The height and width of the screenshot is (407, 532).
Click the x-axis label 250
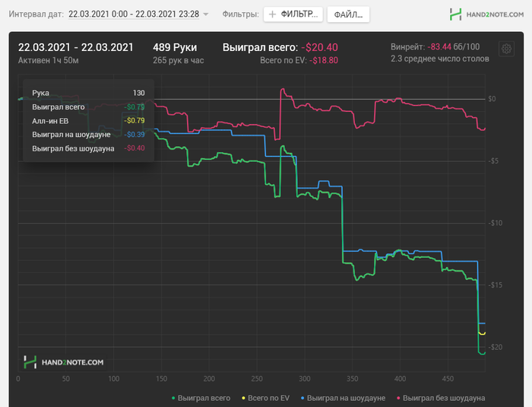[x=257, y=379]
